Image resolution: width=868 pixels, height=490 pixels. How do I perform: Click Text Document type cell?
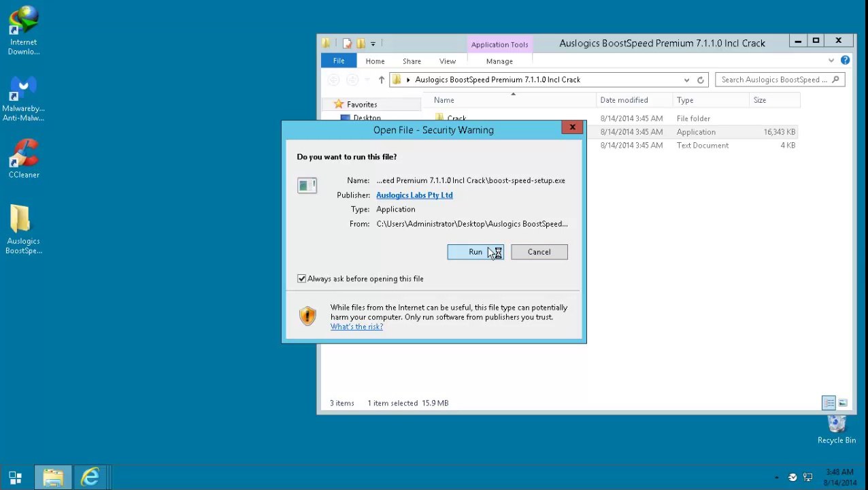coord(702,146)
